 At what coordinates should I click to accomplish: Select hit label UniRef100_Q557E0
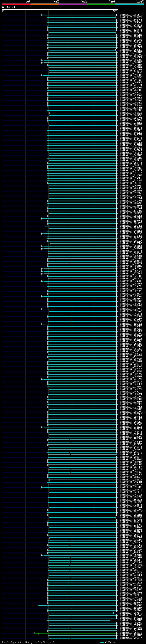[x=131, y=50]
